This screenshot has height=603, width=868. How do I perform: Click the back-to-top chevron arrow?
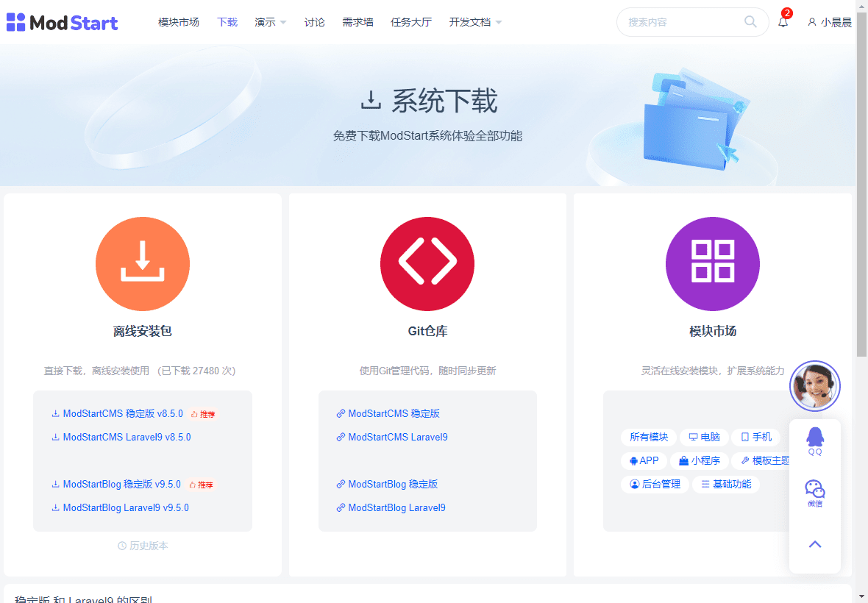coord(815,544)
